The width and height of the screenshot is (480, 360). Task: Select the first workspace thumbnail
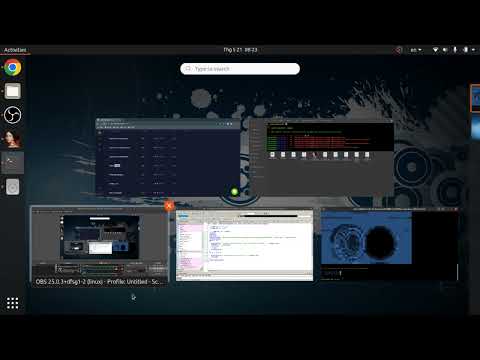476,98
